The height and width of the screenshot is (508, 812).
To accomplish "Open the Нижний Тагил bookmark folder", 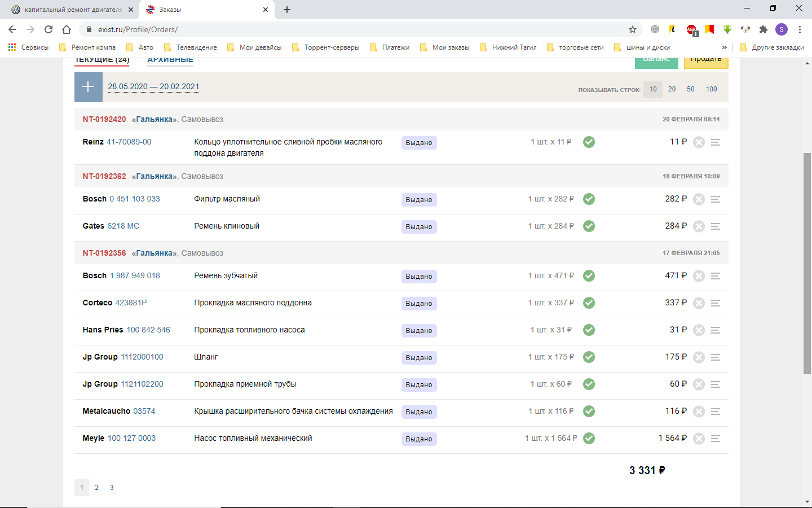I will click(x=508, y=47).
